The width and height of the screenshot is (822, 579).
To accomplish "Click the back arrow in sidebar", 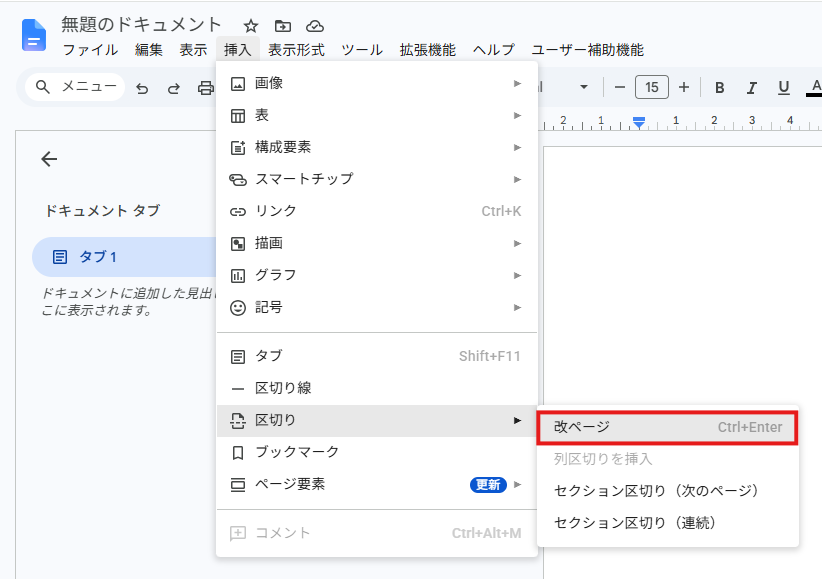I will pyautogui.click(x=49, y=159).
